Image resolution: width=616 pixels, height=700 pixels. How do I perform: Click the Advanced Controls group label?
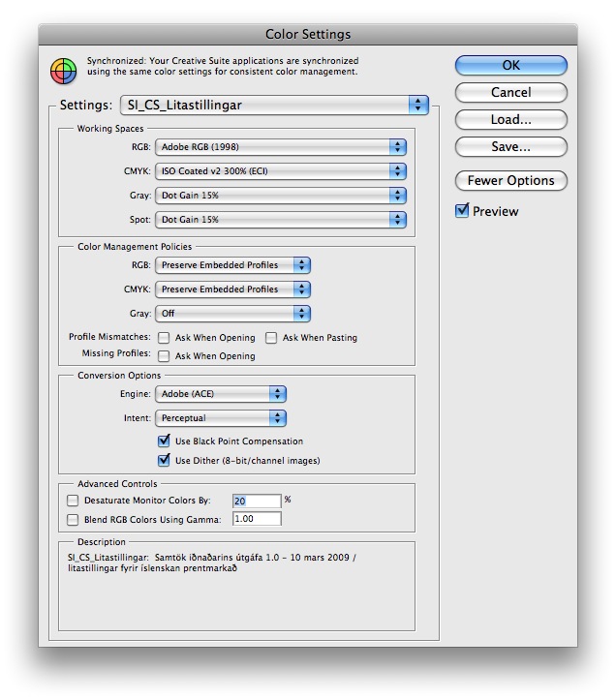pyautogui.click(x=117, y=484)
